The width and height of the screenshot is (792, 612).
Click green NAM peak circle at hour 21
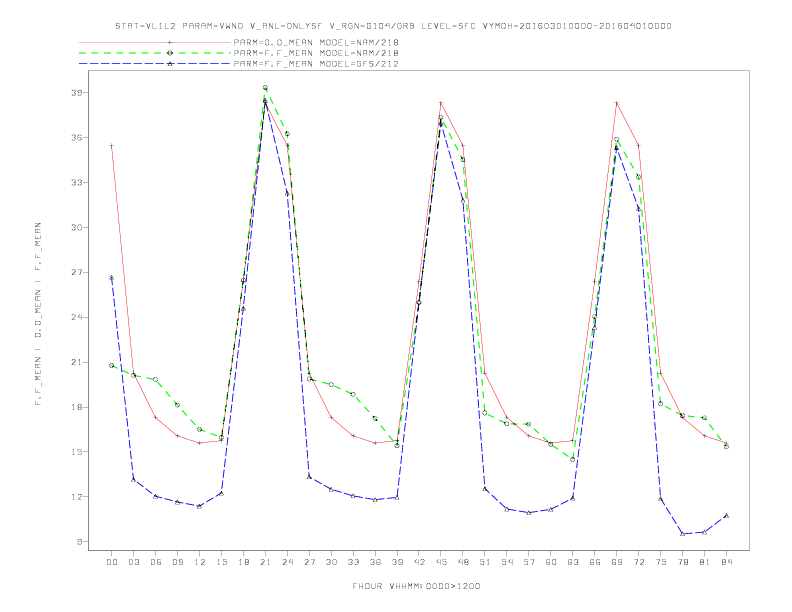(265, 88)
